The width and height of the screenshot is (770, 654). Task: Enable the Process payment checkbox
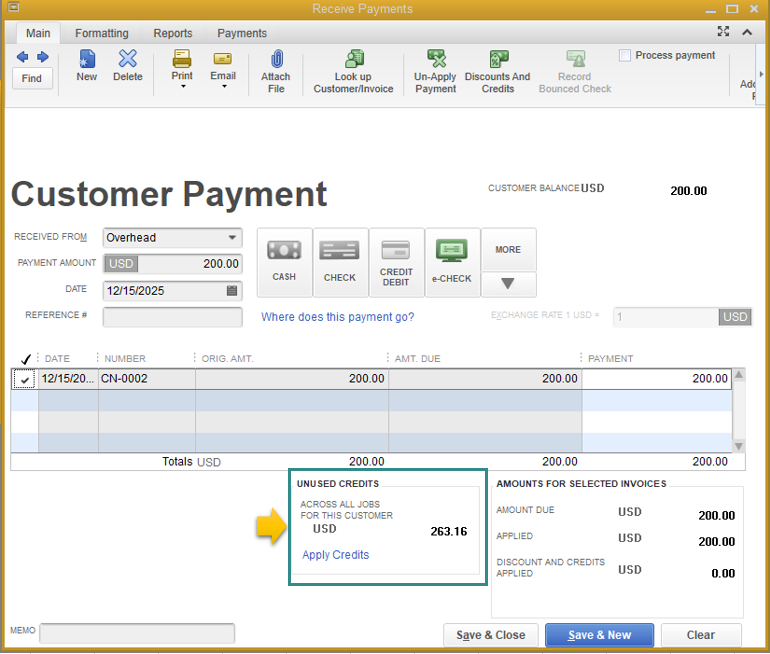625,56
